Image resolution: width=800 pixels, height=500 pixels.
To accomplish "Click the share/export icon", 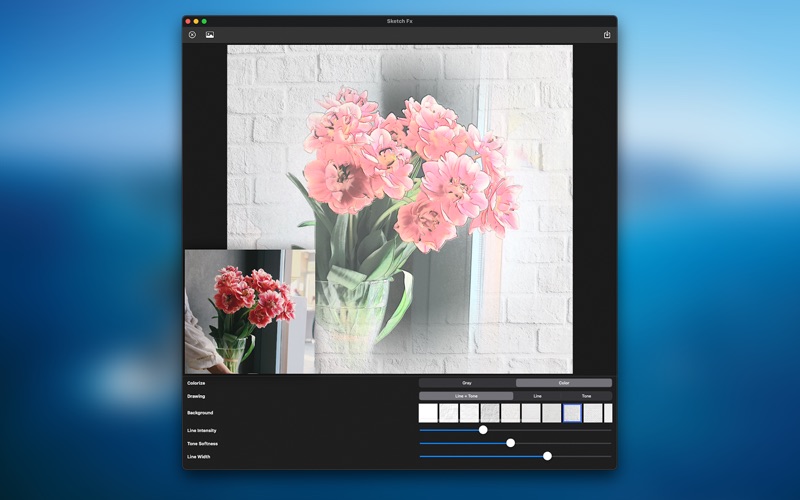I will (607, 35).
